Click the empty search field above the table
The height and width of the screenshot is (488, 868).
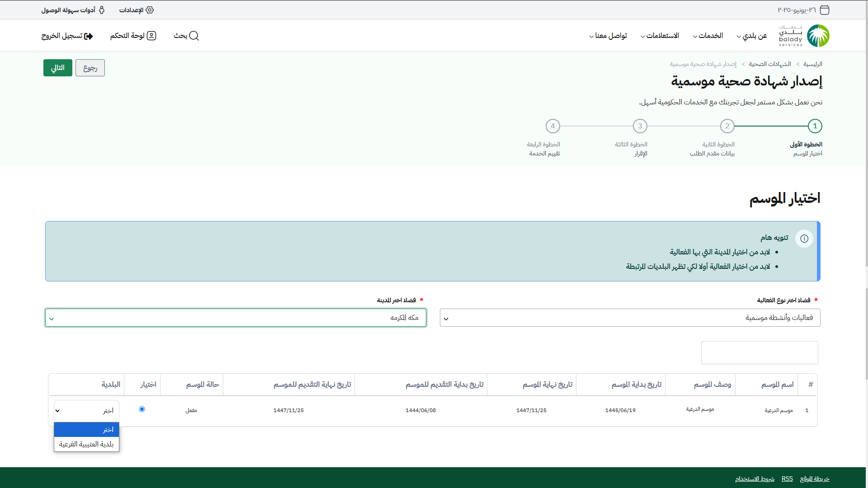pyautogui.click(x=759, y=352)
